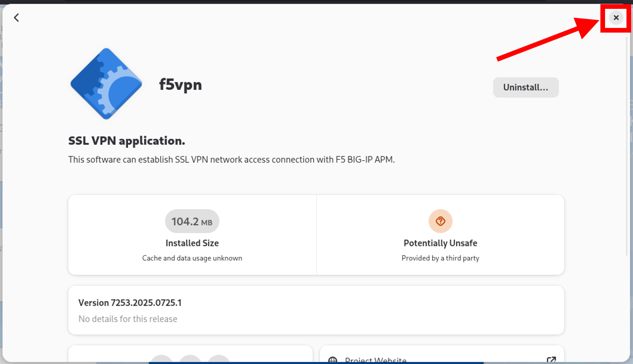Open the Potentially Unsafe safety tile
Screen dimensions: 633x364
click(x=440, y=235)
